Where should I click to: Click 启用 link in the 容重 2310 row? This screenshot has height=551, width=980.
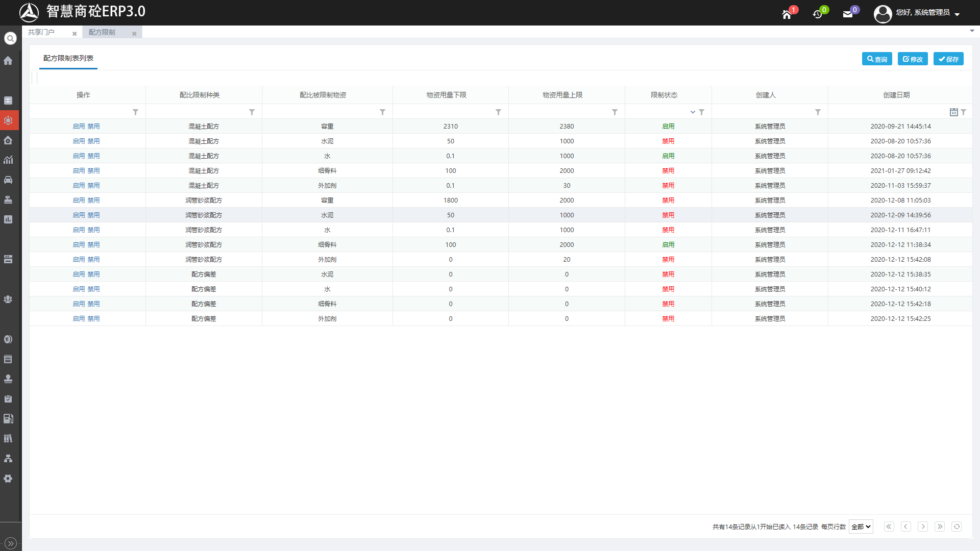point(79,127)
